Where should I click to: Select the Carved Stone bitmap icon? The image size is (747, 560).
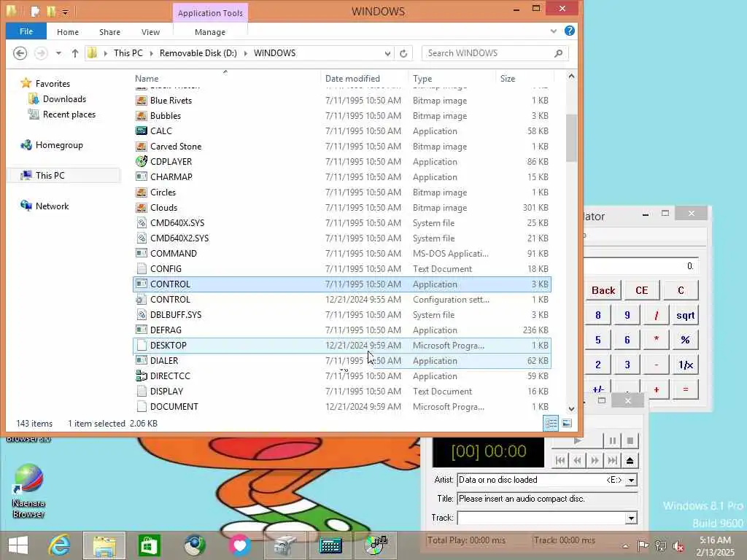pyautogui.click(x=141, y=146)
